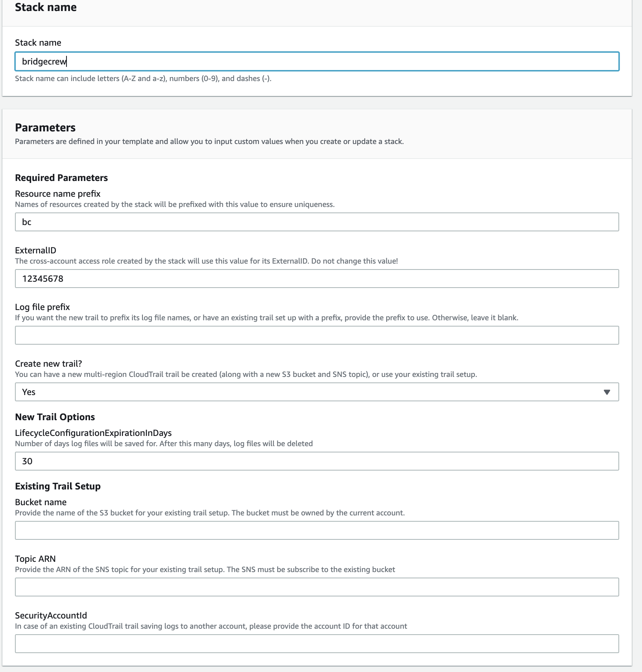Click the multi-region CloudTrail description text
This screenshot has height=672, width=642.
(x=246, y=374)
